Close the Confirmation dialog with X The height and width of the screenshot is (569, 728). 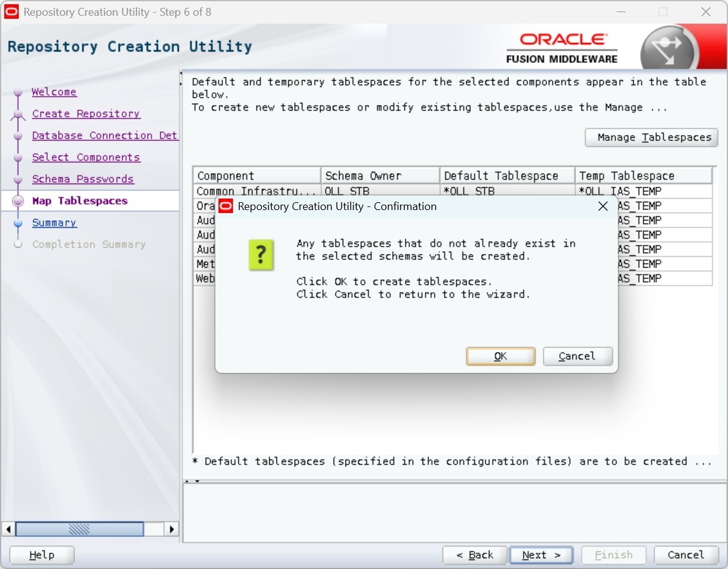(603, 206)
